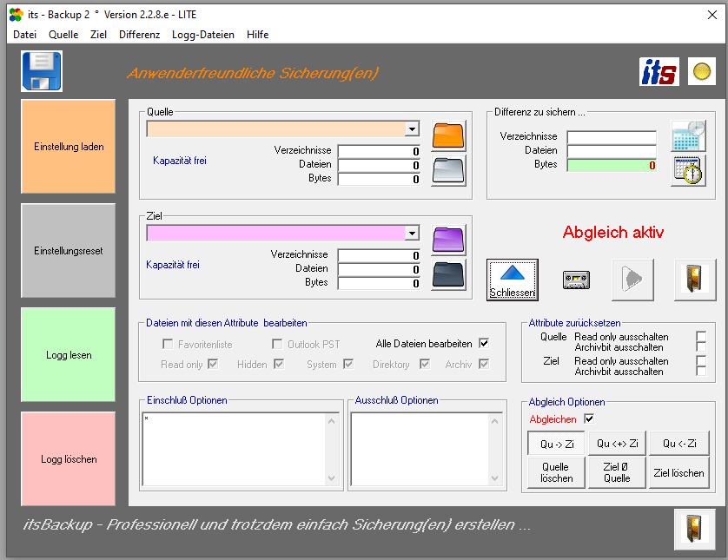Viewport: 728px width, 560px height.
Task: Open the Hilfe menu
Action: tap(258, 35)
